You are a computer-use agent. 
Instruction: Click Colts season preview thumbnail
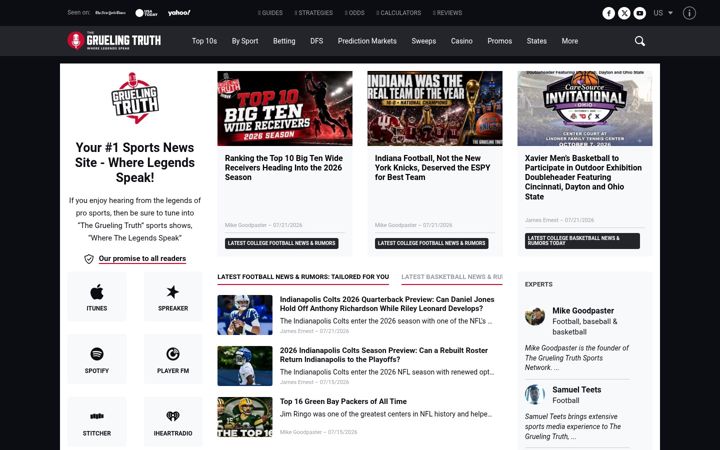245,366
